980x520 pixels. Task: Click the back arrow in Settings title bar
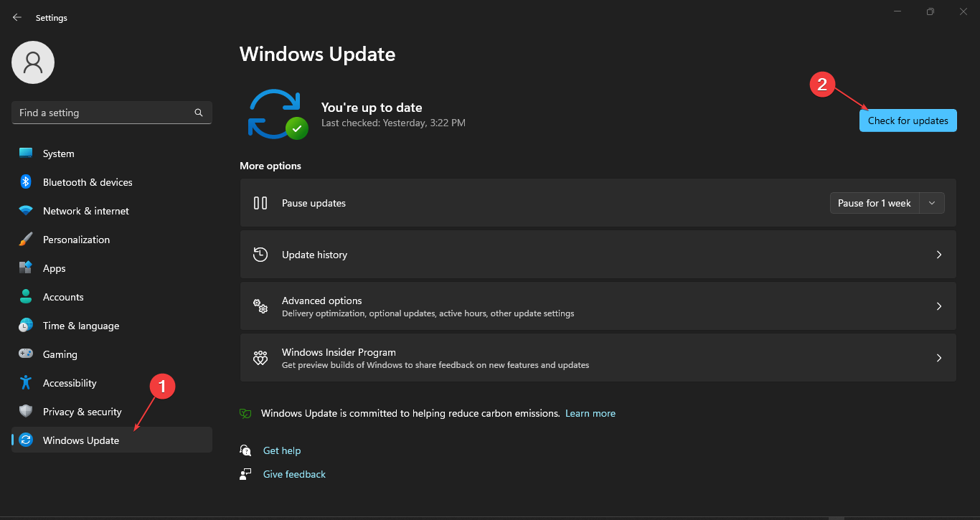click(17, 17)
